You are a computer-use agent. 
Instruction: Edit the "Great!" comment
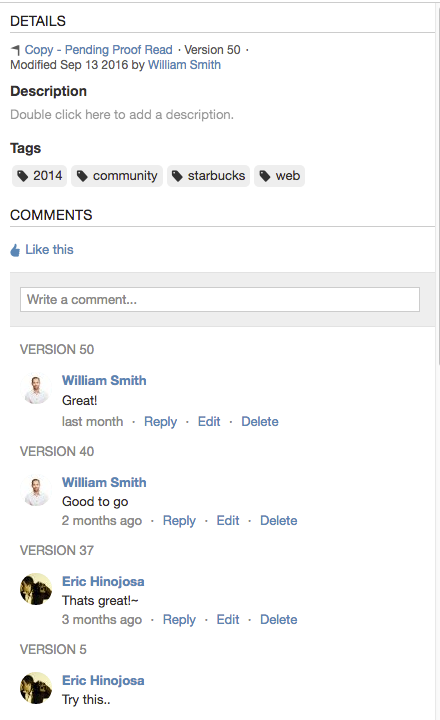(x=209, y=422)
